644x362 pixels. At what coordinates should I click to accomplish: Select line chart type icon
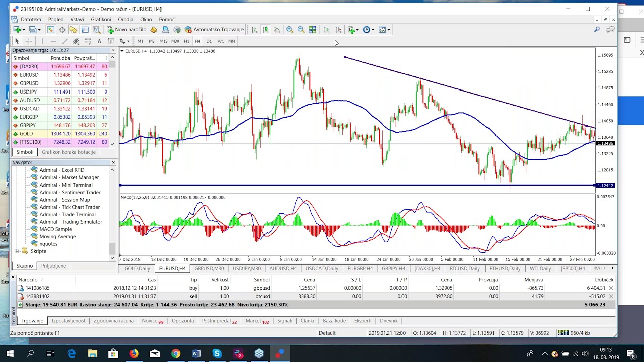[x=277, y=30]
